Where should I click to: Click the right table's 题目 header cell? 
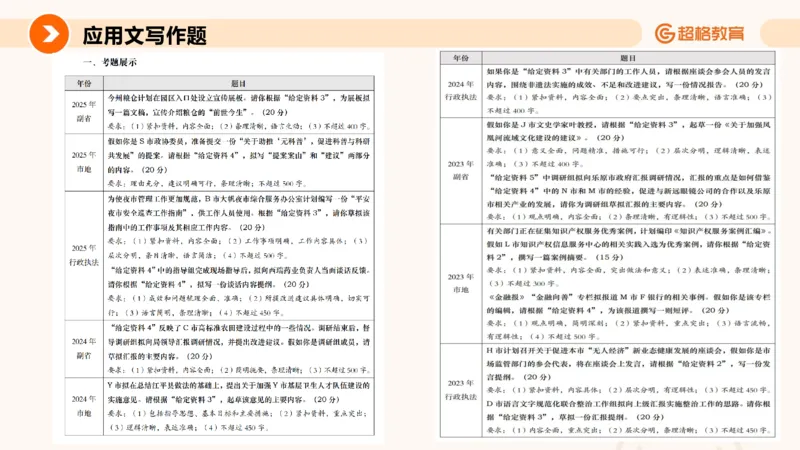(629, 58)
